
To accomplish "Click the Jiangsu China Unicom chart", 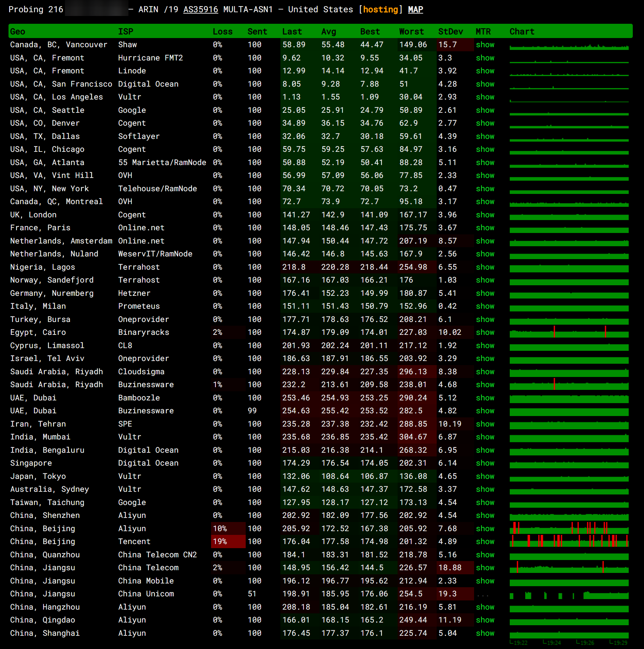I will pos(569,595).
